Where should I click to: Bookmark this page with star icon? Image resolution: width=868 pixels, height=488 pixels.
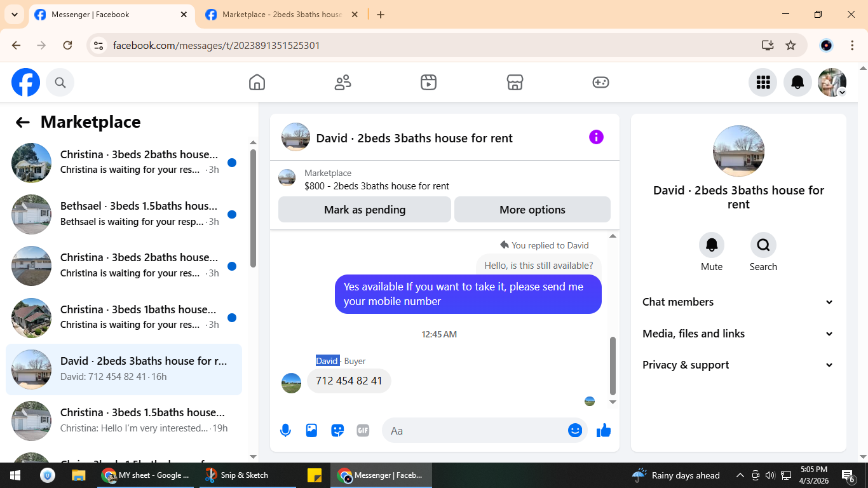pyautogui.click(x=790, y=46)
